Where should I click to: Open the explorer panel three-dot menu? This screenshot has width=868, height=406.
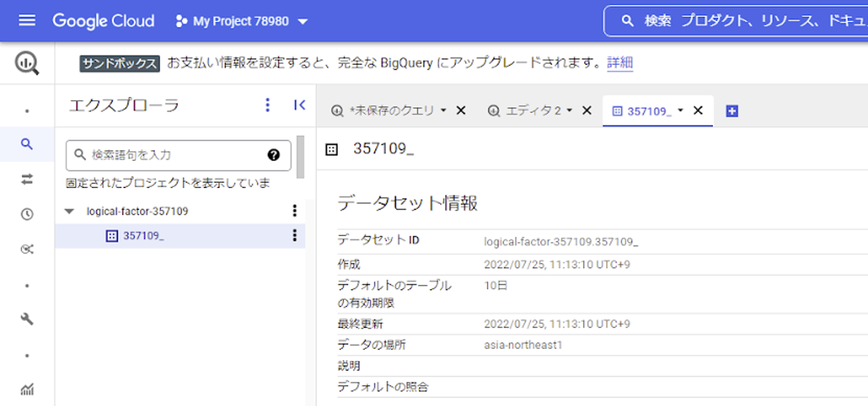pyautogui.click(x=267, y=105)
